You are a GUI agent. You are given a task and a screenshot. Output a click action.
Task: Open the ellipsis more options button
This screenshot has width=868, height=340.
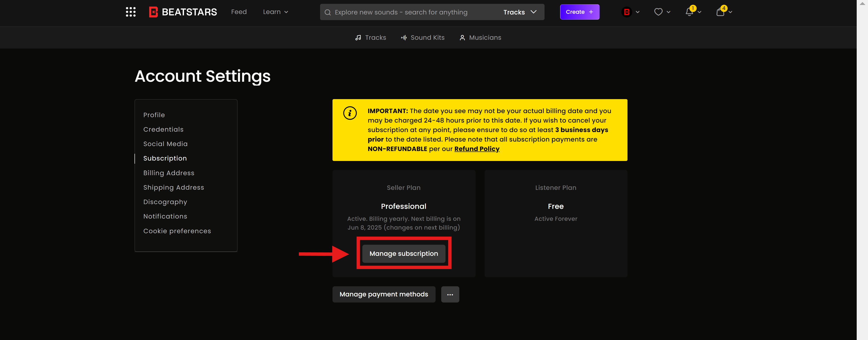click(x=450, y=294)
